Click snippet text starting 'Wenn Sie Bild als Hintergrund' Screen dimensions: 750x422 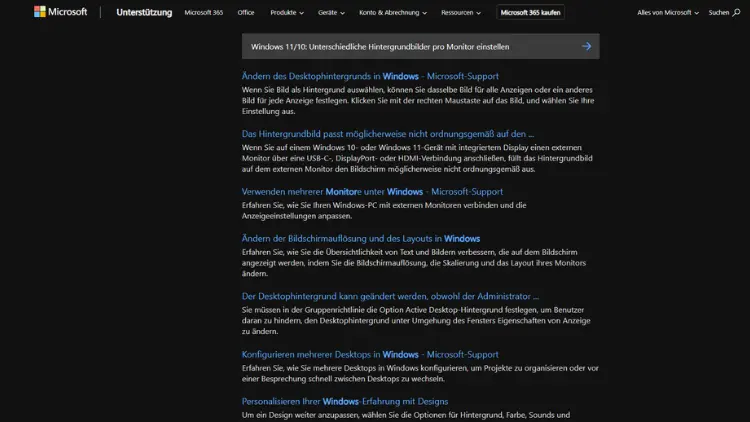click(418, 100)
